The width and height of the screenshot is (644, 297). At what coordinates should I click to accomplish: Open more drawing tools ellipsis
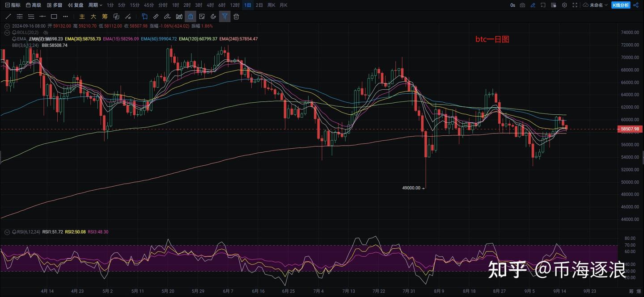[x=66, y=17]
